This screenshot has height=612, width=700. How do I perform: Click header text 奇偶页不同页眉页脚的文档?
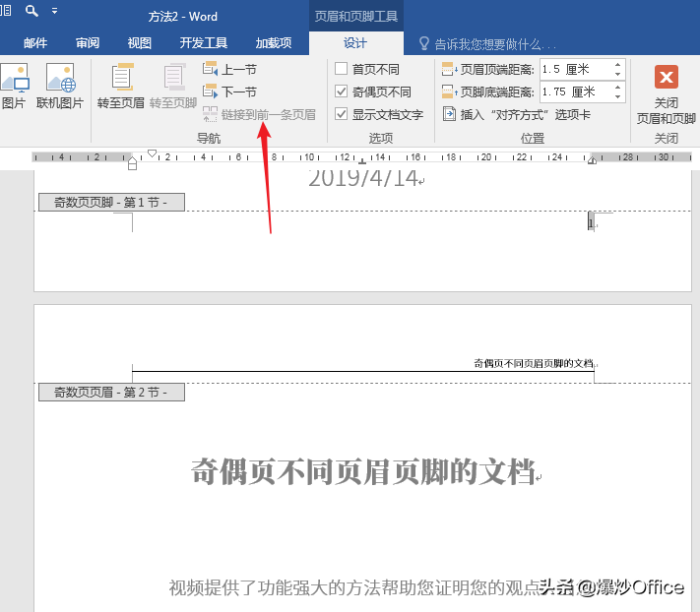coord(533,363)
